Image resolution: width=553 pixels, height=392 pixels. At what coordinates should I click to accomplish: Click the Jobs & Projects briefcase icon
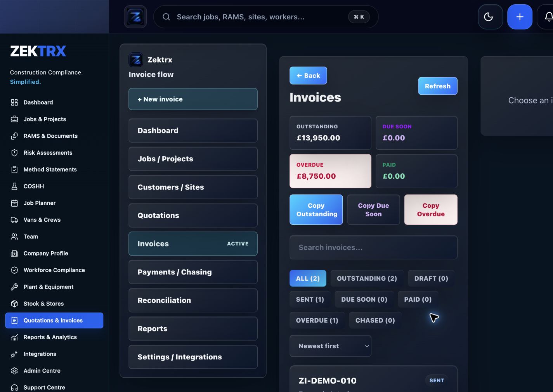tap(14, 119)
